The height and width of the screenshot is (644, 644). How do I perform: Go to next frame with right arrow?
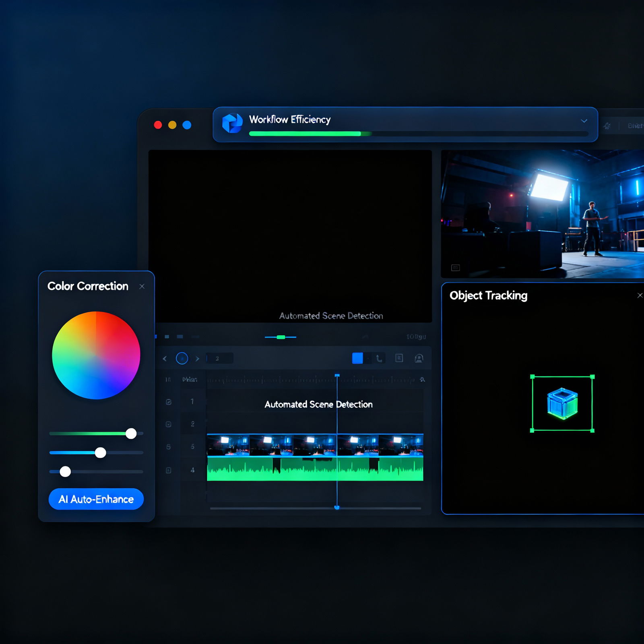tap(197, 358)
